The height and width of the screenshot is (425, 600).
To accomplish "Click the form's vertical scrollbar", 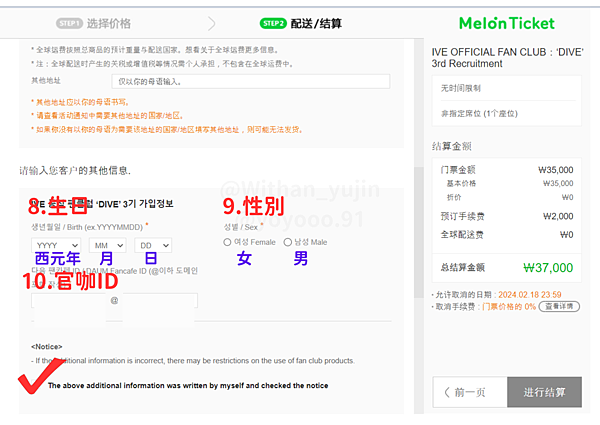I will click(x=419, y=232).
